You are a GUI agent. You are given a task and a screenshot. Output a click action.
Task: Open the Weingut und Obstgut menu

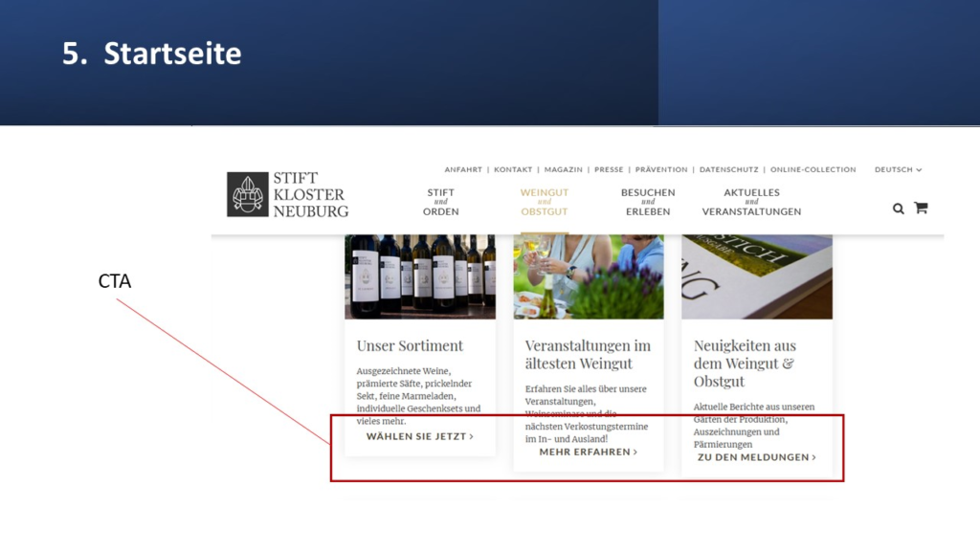point(545,202)
